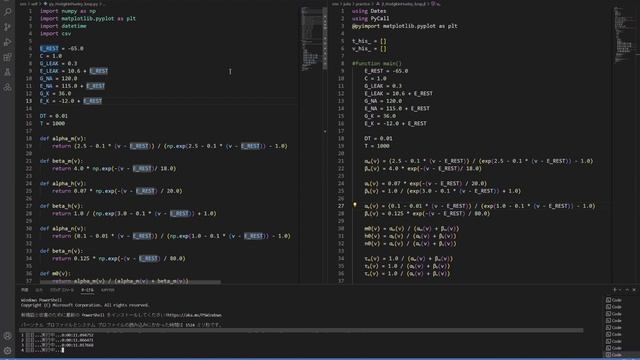Click 'using Dates' in Julia editor
640x360 pixels.
tap(369, 11)
